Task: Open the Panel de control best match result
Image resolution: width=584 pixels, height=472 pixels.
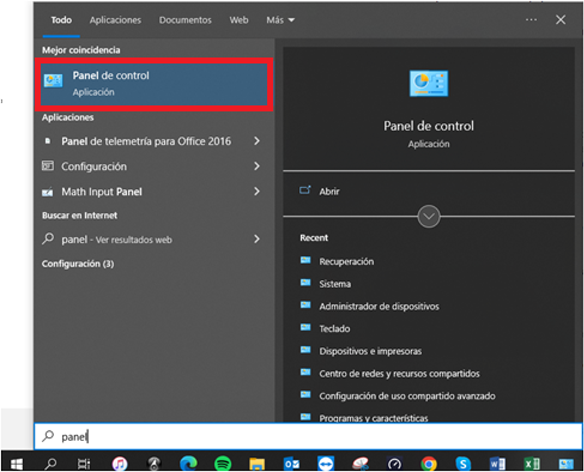Action: point(154,84)
